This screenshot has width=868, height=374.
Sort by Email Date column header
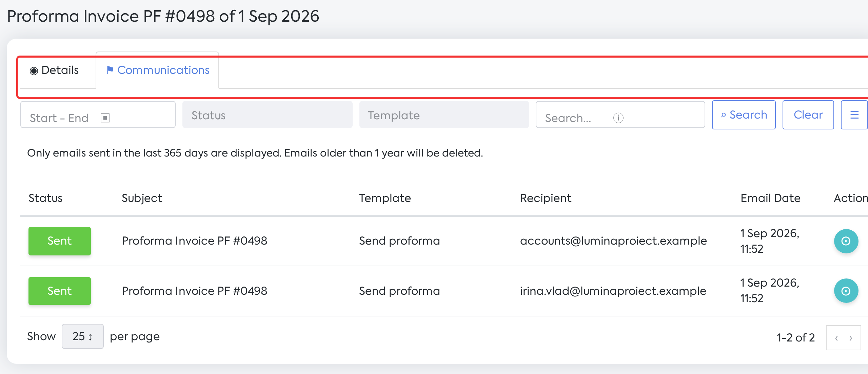point(770,198)
